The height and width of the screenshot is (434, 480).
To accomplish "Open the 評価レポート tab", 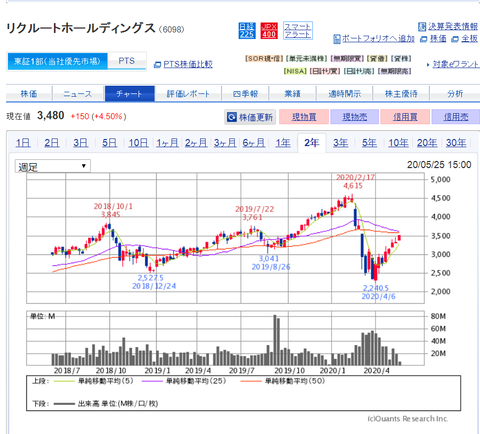I will coord(188,94).
